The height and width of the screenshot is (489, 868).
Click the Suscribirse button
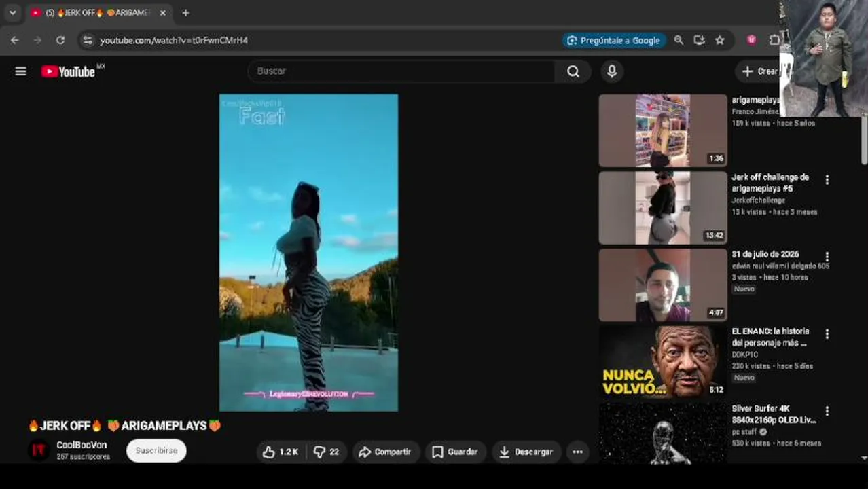[156, 450]
